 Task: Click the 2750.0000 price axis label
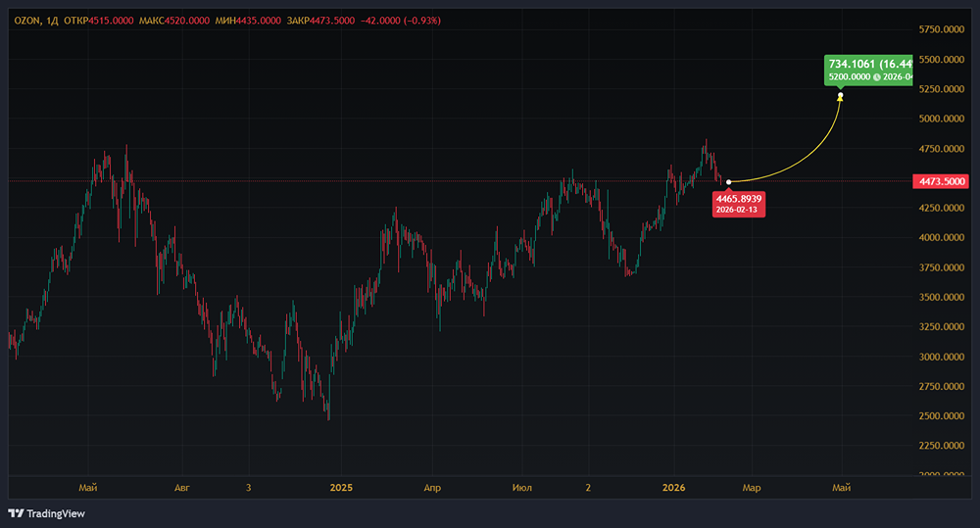click(941, 386)
